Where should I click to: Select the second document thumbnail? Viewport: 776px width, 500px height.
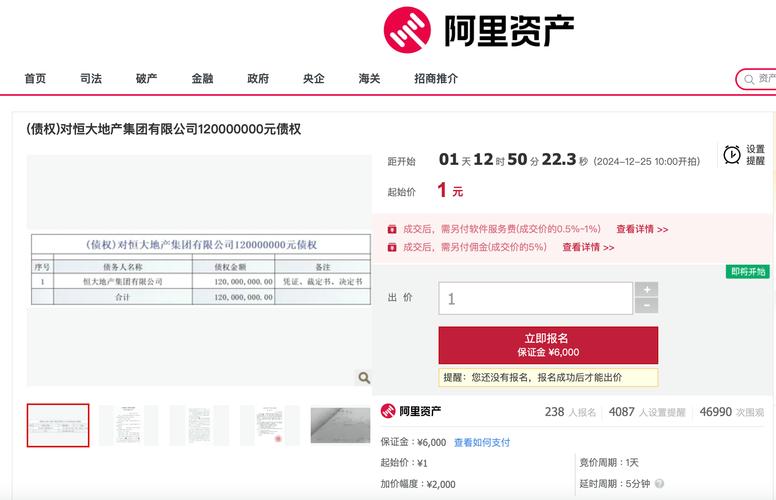(x=129, y=425)
